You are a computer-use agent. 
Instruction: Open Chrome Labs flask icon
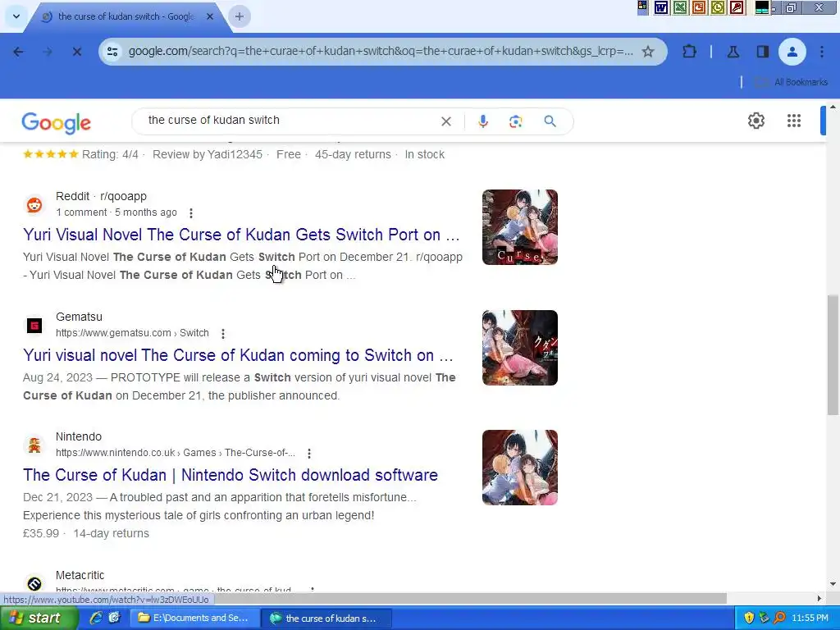pos(733,52)
